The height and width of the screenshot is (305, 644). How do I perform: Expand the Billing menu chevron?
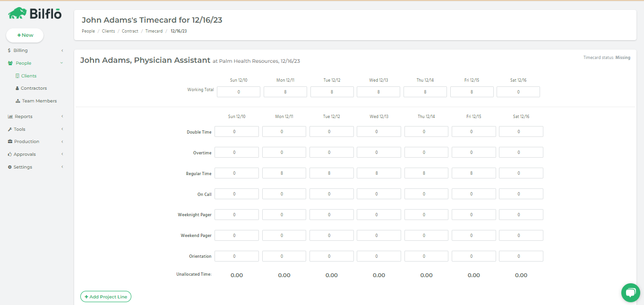(x=62, y=51)
